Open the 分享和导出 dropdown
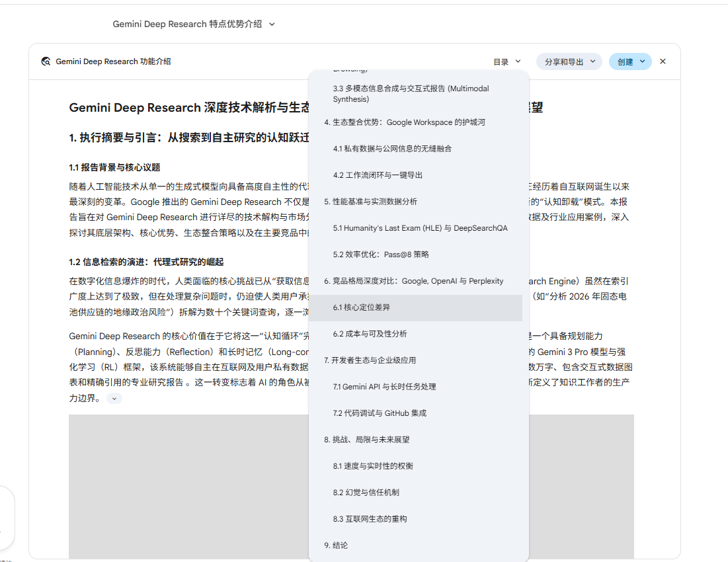Viewport: 728px width, 562px height. (569, 61)
